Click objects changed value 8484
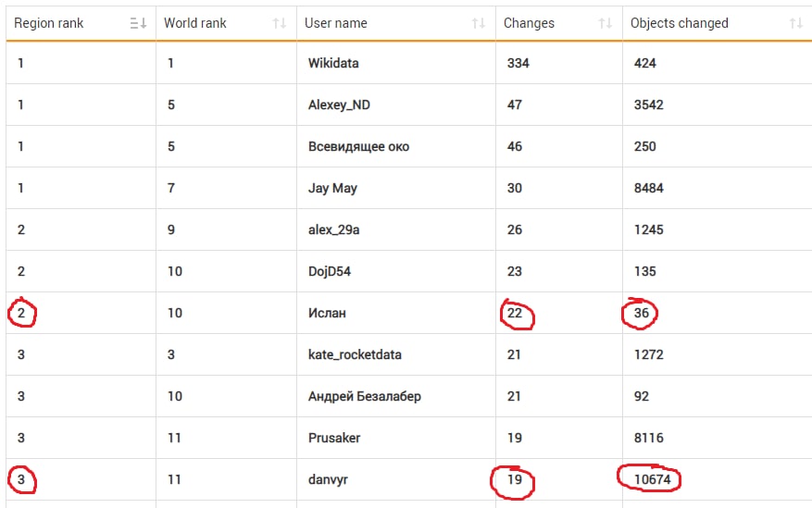This screenshot has height=508, width=812. tap(649, 188)
